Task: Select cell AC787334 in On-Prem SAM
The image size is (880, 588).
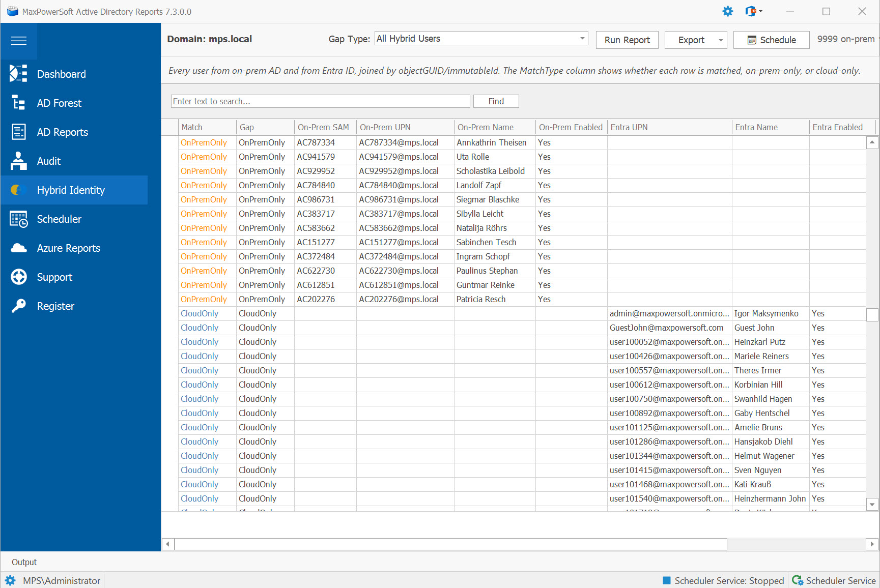Action: [325, 142]
